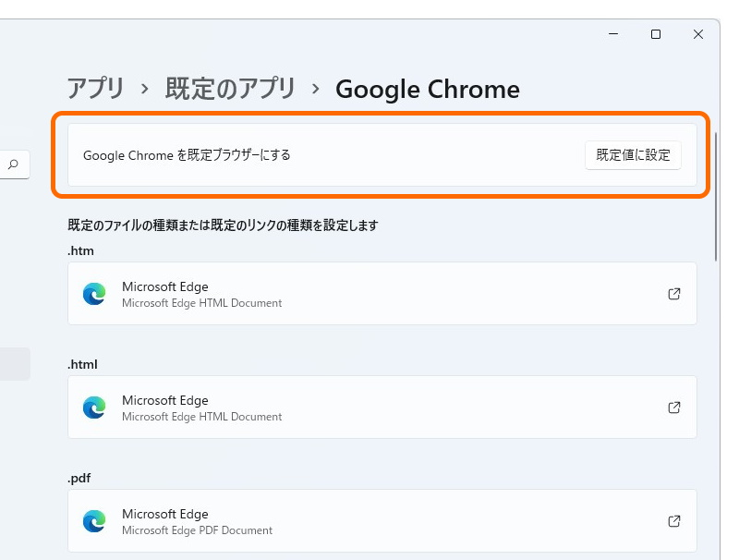Open external link icon for .pdf
Image resolution: width=739 pixels, height=560 pixels.
pyautogui.click(x=674, y=521)
